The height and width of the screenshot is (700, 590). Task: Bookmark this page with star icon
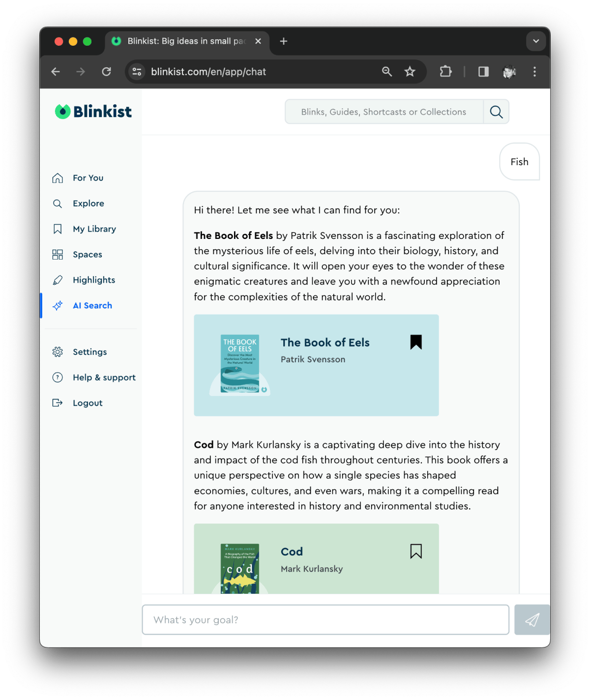[410, 72]
